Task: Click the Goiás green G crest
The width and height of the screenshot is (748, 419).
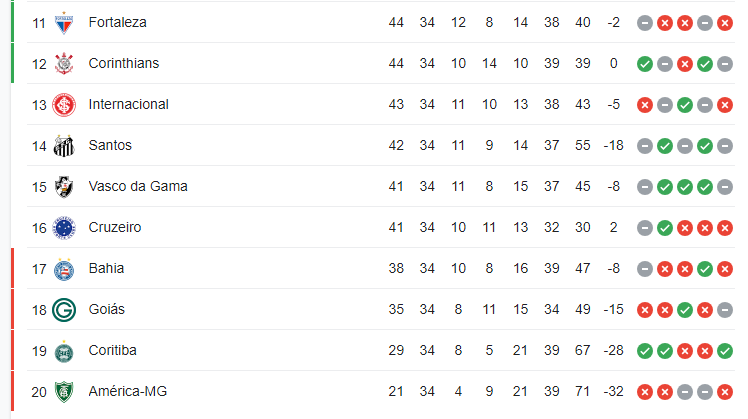Action: [64, 310]
